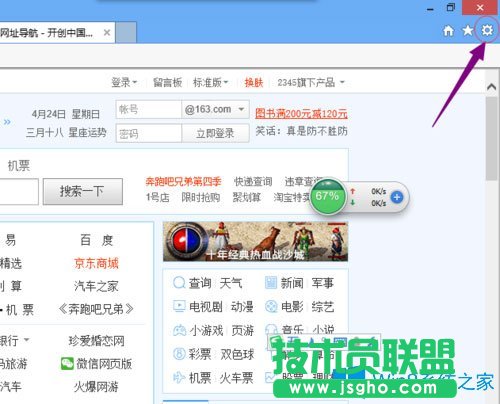Open the 快递查询 link
The width and height of the screenshot is (500, 404).
(x=253, y=181)
